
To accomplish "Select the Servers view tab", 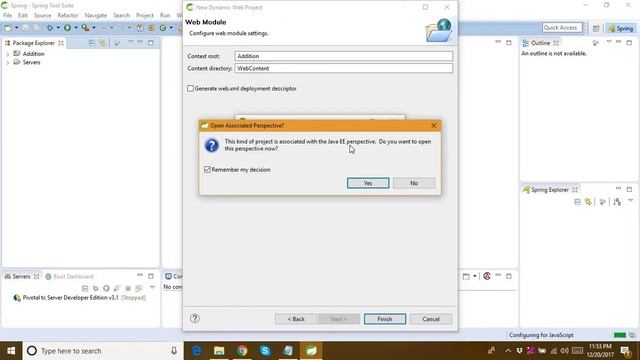I will (x=21, y=276).
